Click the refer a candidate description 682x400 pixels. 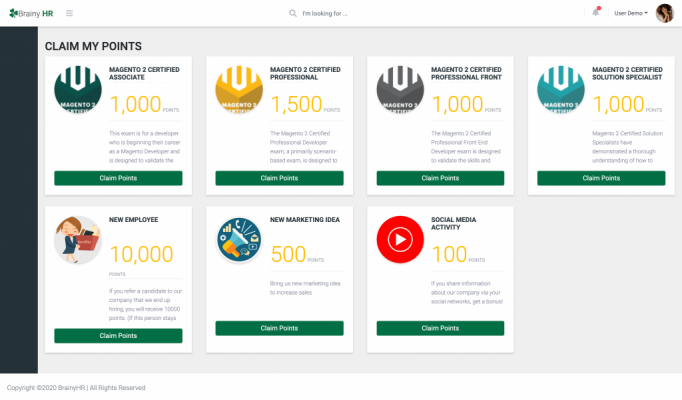tap(145, 304)
